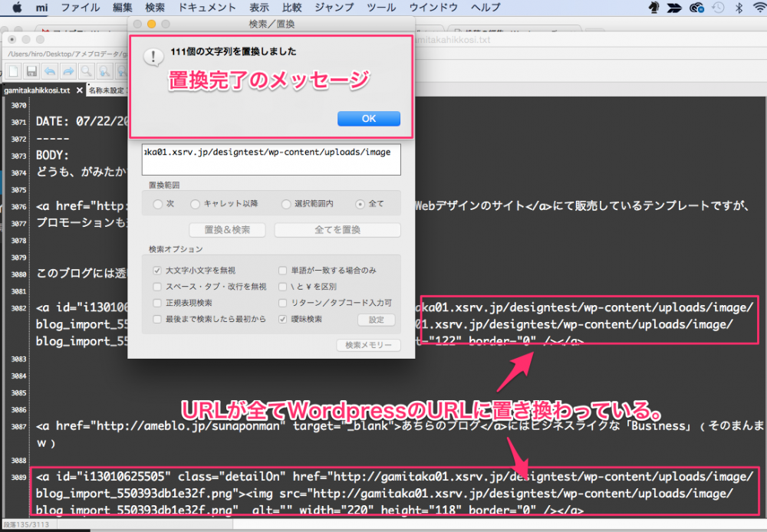The image size is (767, 532).
Task: Click the Save floppy disk toolbar icon
Action: [x=31, y=71]
